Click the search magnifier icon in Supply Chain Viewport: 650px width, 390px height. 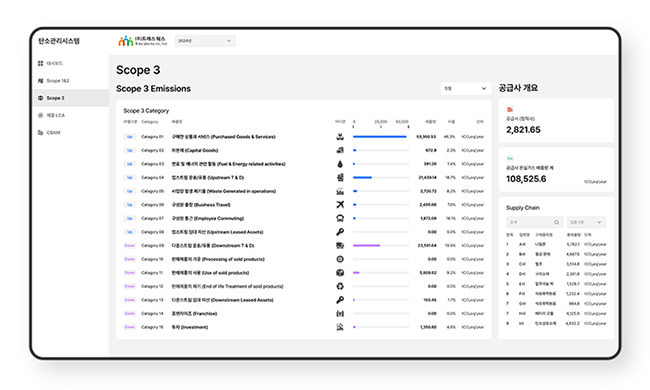(x=556, y=223)
